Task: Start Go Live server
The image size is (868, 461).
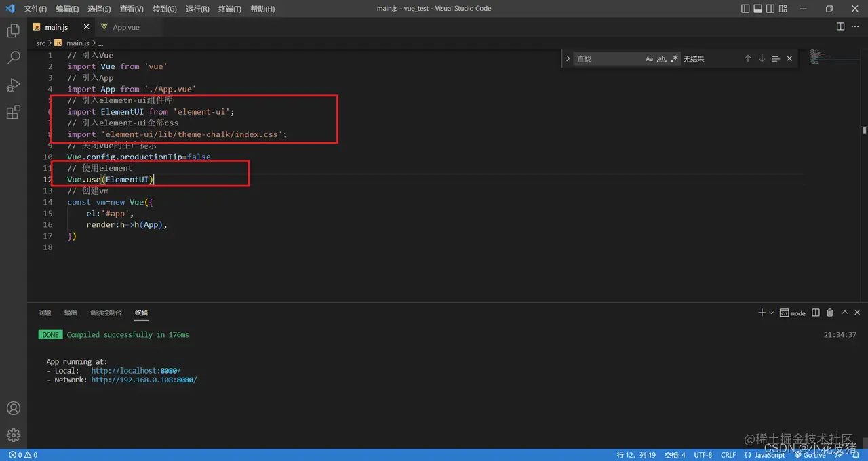Action: [x=810, y=455]
